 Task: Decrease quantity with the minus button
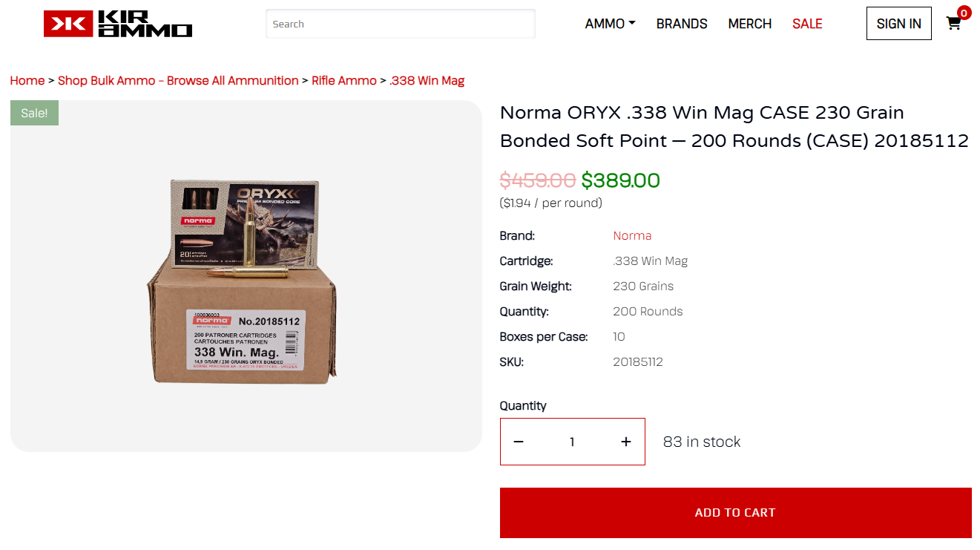(x=519, y=442)
